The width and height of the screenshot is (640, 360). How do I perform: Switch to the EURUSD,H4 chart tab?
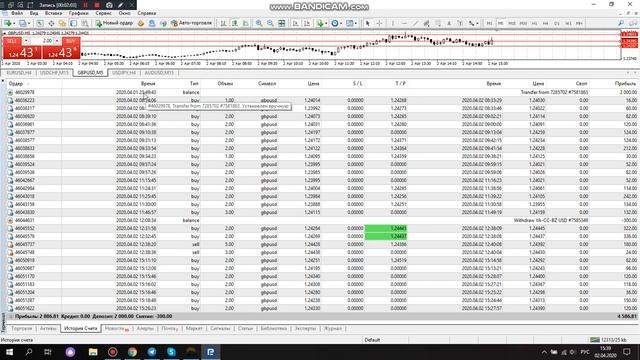pos(19,73)
